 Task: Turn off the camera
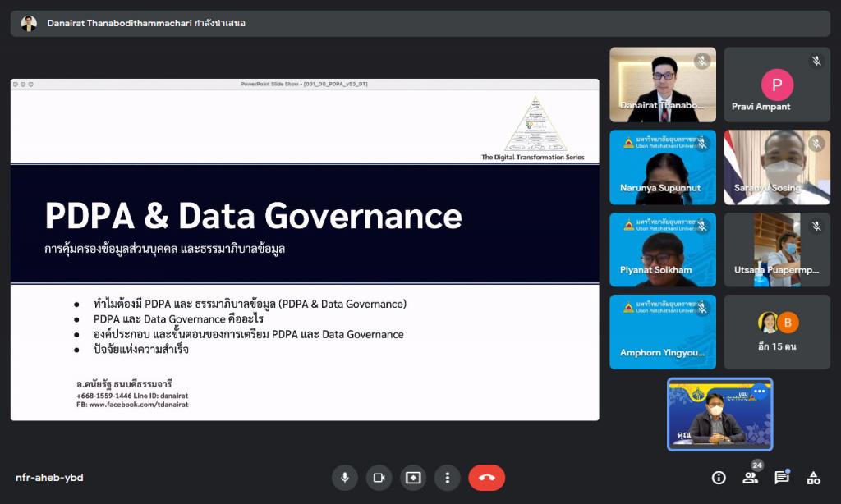pos(379,478)
